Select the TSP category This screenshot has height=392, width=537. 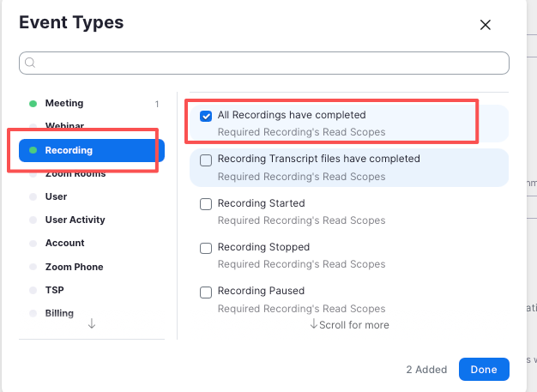pos(54,290)
